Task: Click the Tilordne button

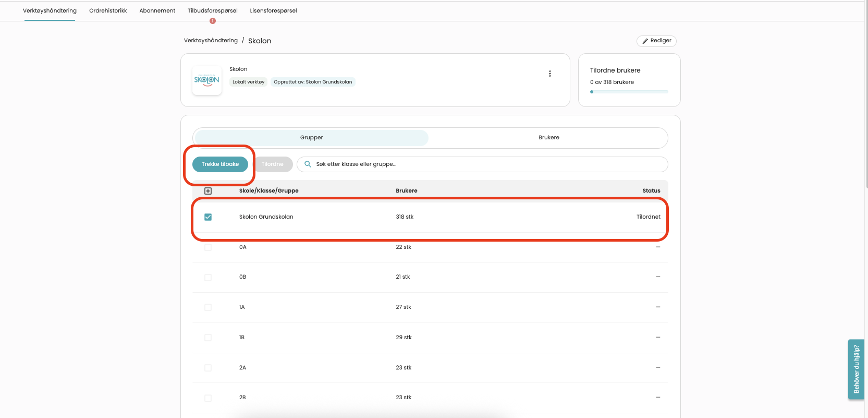Action: (272, 164)
